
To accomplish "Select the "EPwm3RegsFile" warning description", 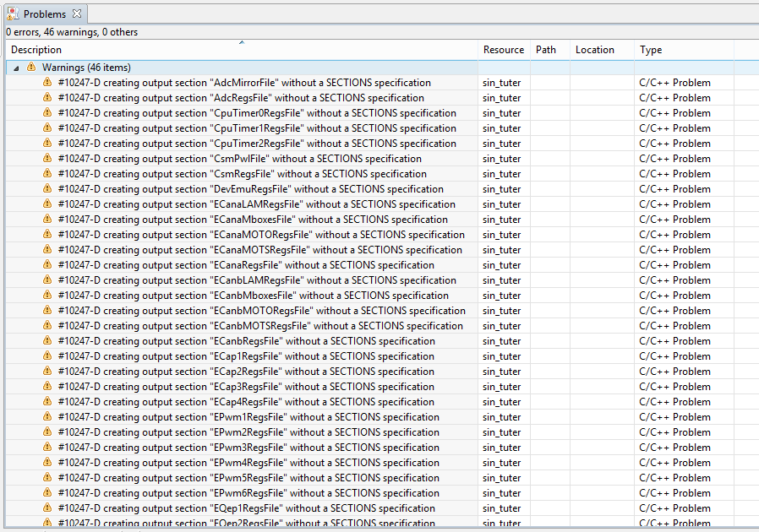I will [x=248, y=448].
